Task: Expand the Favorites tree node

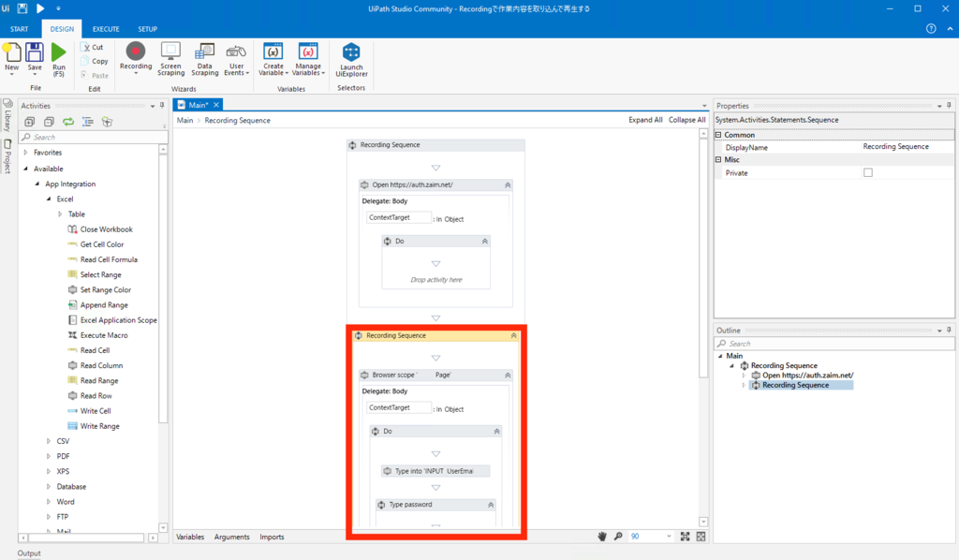Action: coord(25,153)
